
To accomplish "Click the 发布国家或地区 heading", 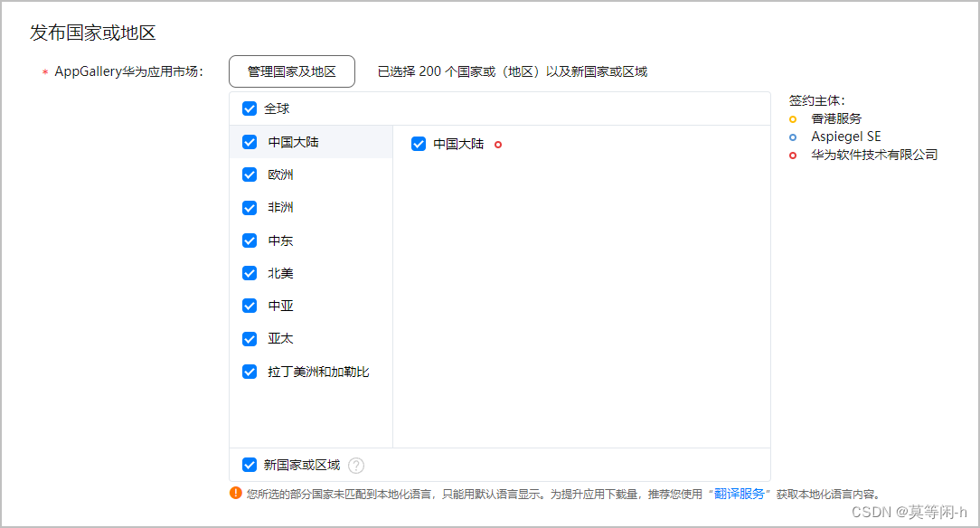I will pyautogui.click(x=92, y=33).
